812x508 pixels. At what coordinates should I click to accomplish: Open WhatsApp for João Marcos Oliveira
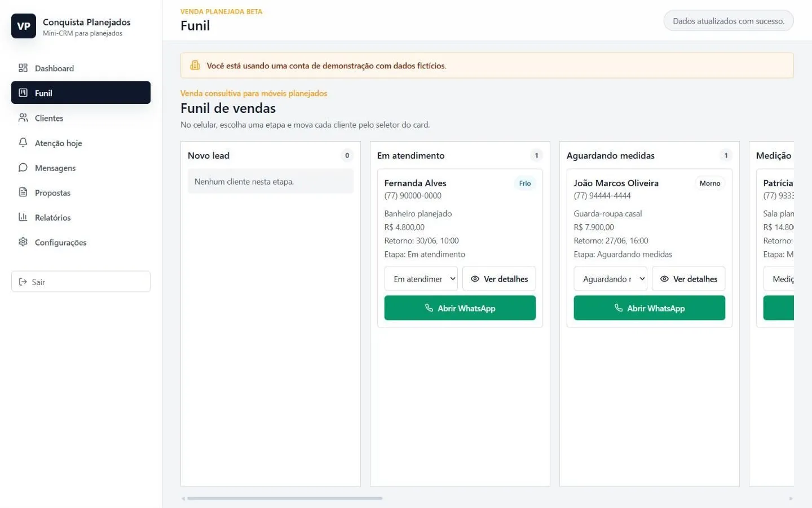[x=650, y=308]
